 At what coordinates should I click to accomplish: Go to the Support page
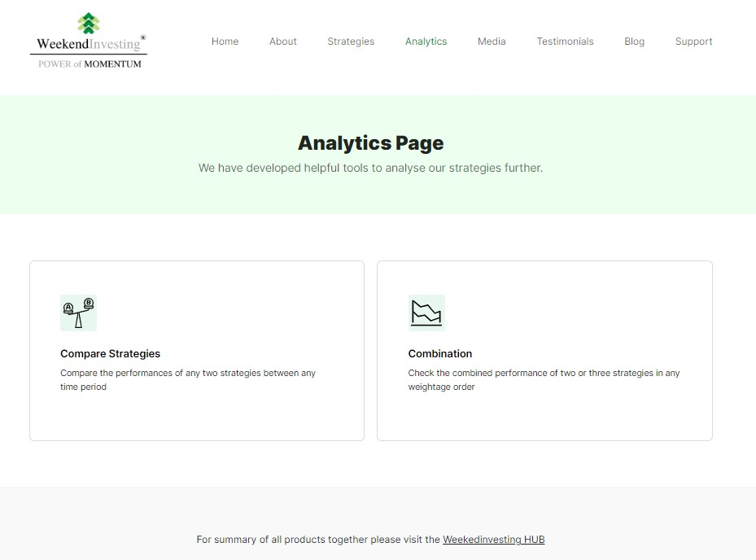pos(694,42)
